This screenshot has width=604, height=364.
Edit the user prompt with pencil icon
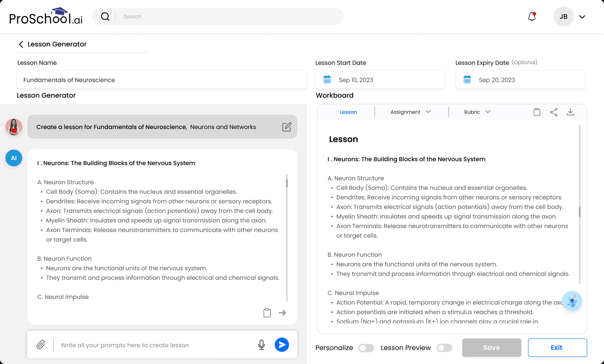click(286, 127)
